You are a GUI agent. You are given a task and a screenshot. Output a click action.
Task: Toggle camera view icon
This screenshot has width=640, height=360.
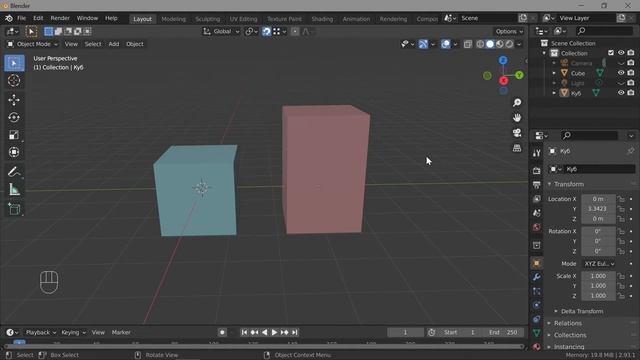(x=517, y=133)
